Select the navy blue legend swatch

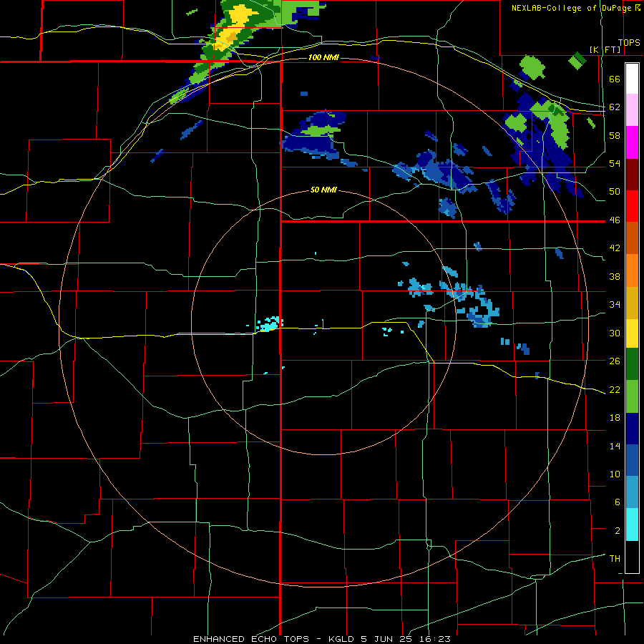click(x=632, y=429)
